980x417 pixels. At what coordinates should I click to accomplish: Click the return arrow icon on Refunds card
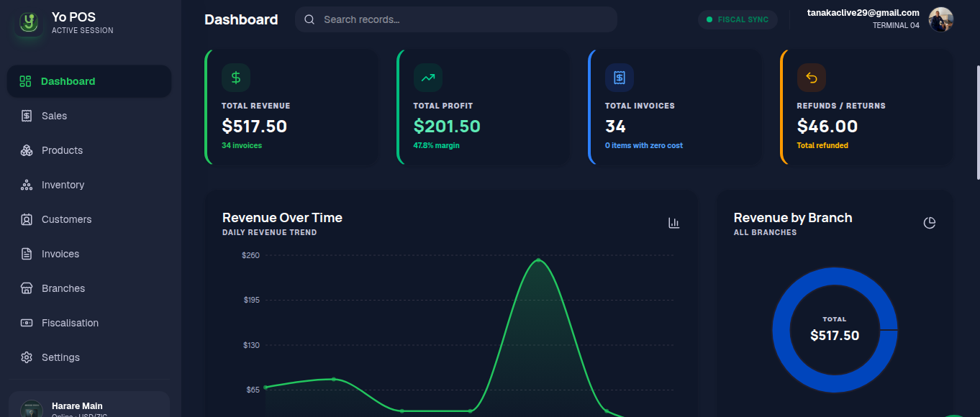(x=812, y=78)
